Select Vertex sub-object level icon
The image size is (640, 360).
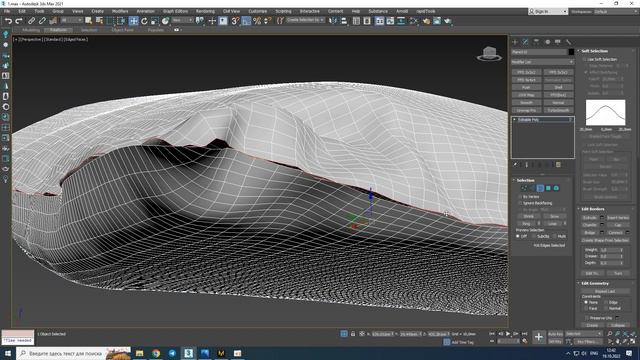pos(524,188)
